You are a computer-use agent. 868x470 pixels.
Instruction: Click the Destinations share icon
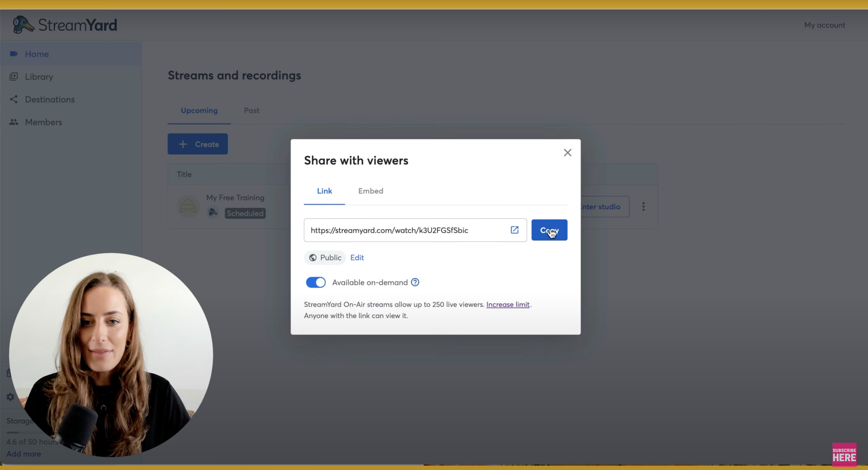pos(14,99)
